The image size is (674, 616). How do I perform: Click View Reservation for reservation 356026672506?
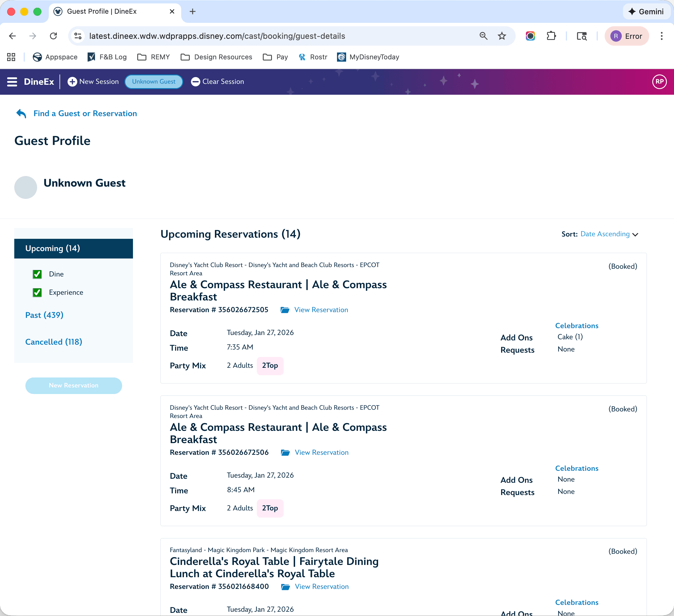click(x=321, y=452)
